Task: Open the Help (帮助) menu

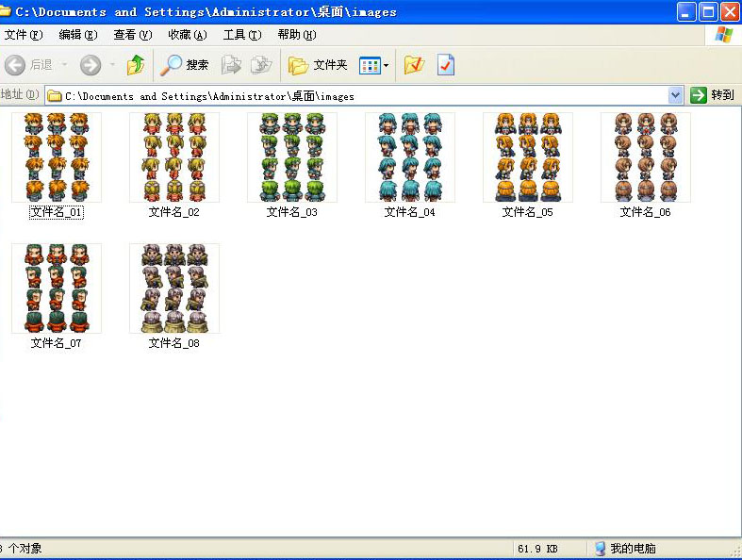Action: (x=297, y=35)
